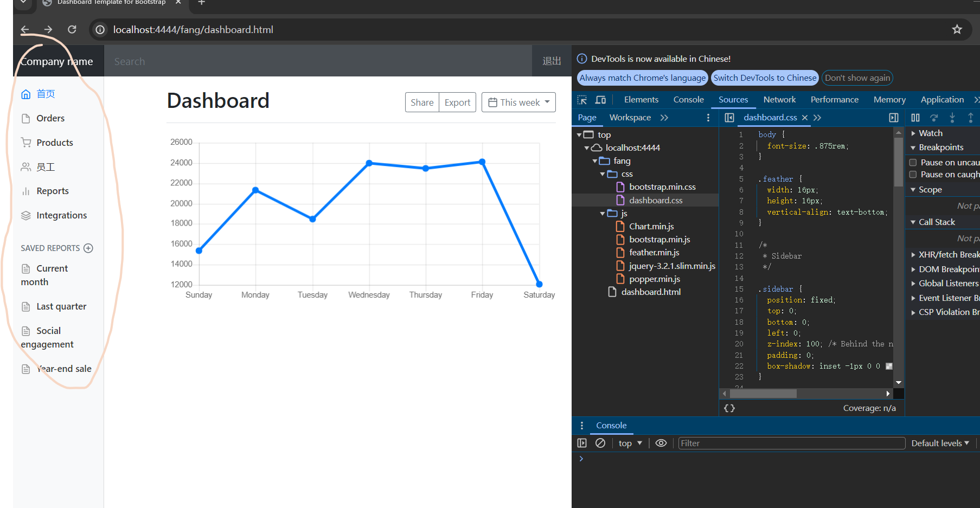Screen dimensions: 980x508
Task: Enable Pause on uncaught exceptions checkbox
Action: 913,163
